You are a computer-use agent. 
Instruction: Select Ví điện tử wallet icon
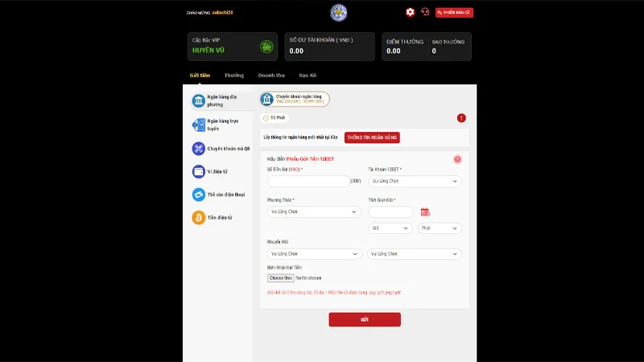pyautogui.click(x=198, y=171)
